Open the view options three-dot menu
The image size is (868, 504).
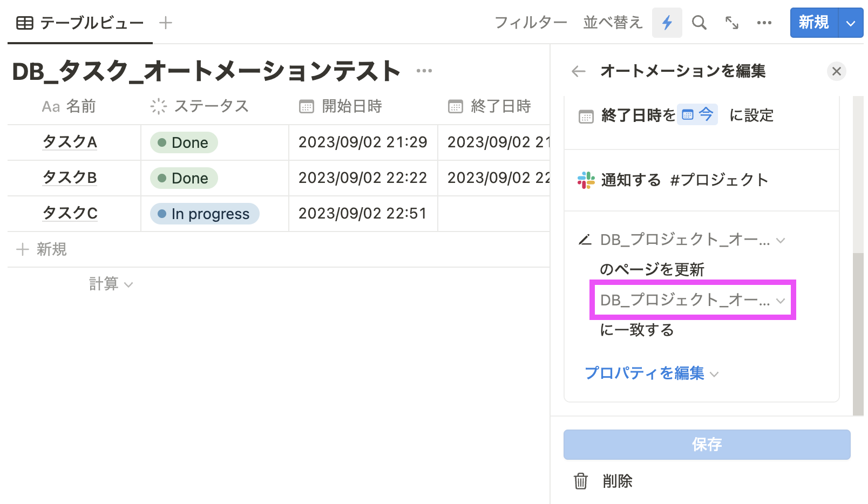pyautogui.click(x=764, y=23)
